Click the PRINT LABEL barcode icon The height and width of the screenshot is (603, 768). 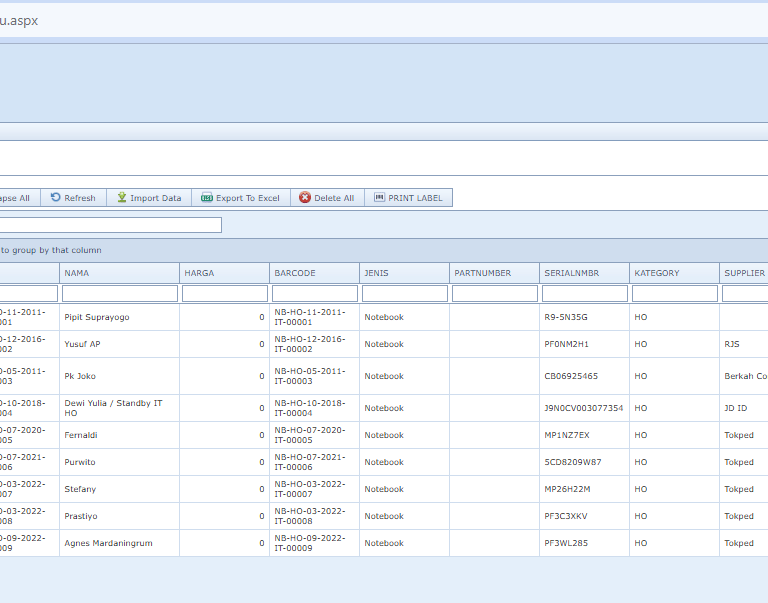(x=379, y=197)
